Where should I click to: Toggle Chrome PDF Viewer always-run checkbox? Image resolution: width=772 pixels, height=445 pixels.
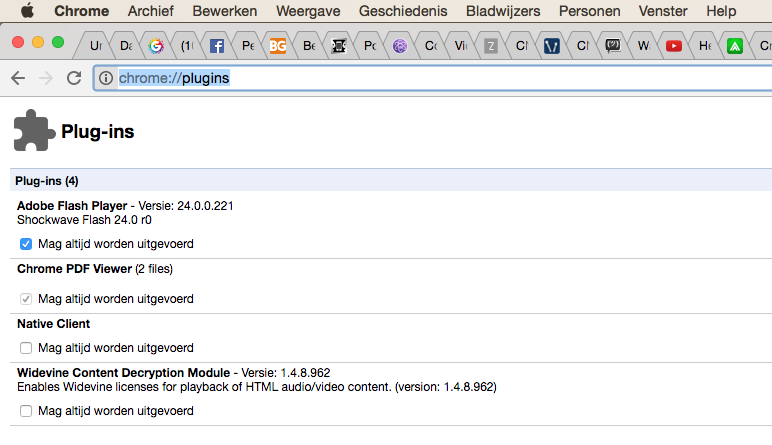pos(26,299)
